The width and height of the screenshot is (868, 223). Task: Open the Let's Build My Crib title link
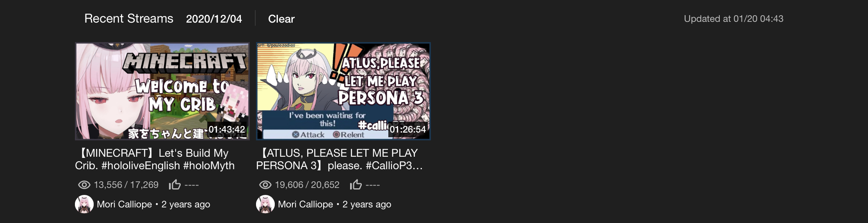pyautogui.click(x=155, y=159)
